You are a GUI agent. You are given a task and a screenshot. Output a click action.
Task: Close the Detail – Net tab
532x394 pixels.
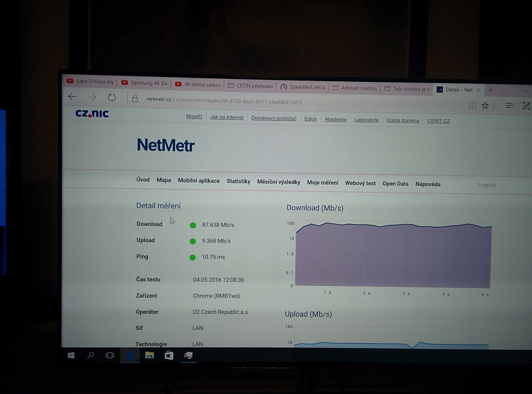coord(479,90)
